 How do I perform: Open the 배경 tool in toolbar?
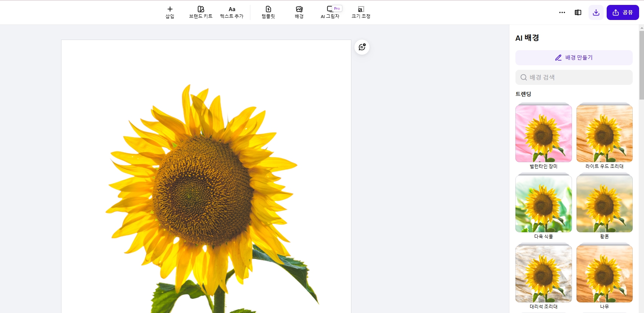tap(299, 12)
